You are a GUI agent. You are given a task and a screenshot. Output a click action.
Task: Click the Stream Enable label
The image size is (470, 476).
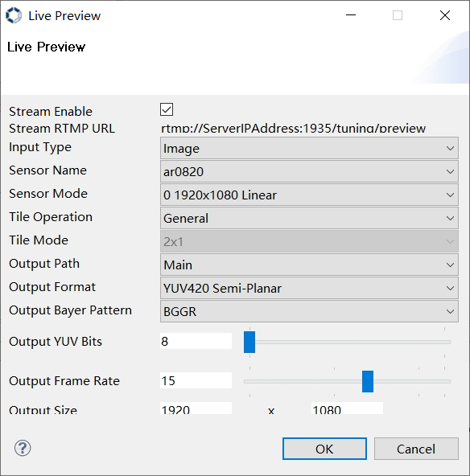click(x=51, y=112)
